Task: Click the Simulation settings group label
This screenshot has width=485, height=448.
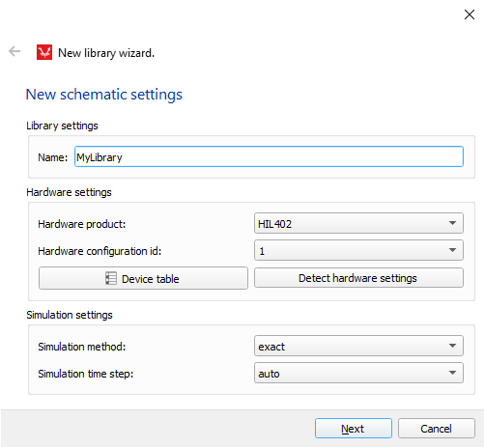Action: click(x=70, y=315)
